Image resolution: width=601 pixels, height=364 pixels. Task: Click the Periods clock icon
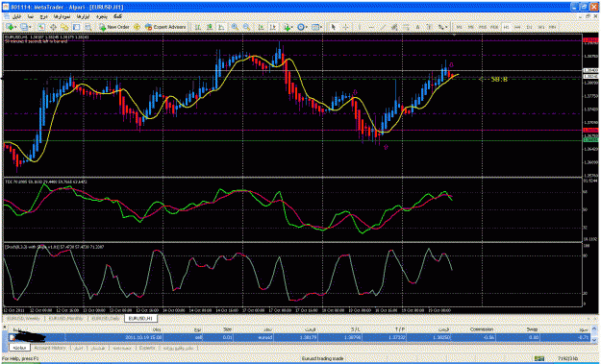[x=301, y=27]
